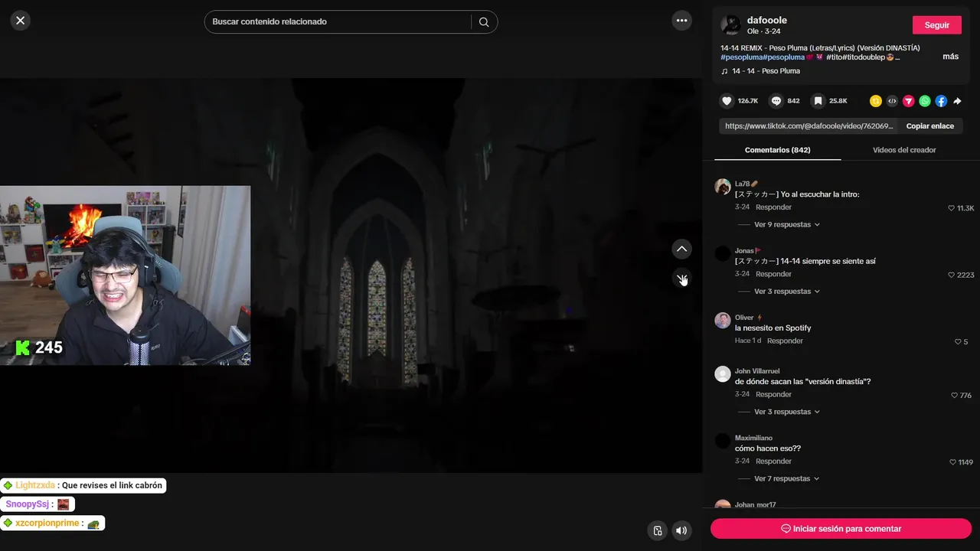Click the search magnifier icon

[484, 22]
